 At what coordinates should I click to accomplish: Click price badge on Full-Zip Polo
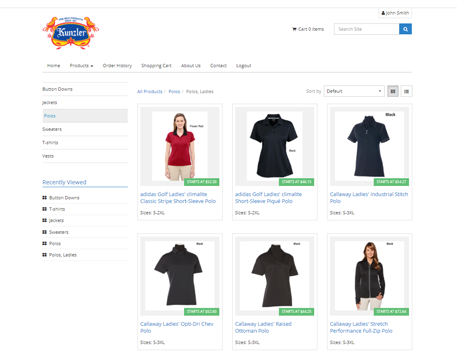tap(391, 311)
